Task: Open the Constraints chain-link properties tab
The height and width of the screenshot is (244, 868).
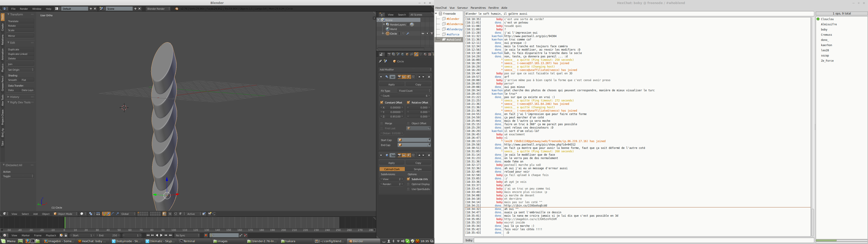Action: [x=412, y=54]
